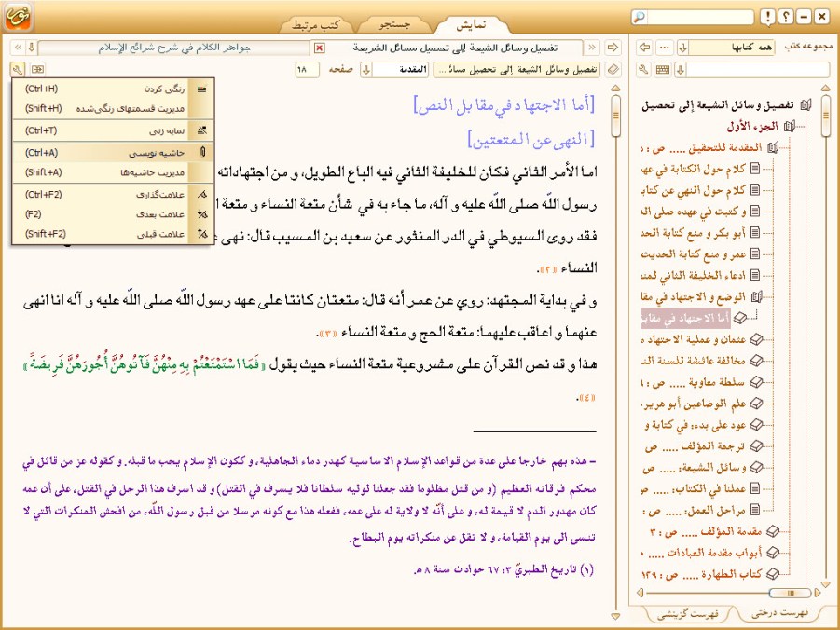The width and height of the screenshot is (840, 630).
Task: Select رنگی کردن (Ctrl+H) menu entry
Action: (113, 89)
